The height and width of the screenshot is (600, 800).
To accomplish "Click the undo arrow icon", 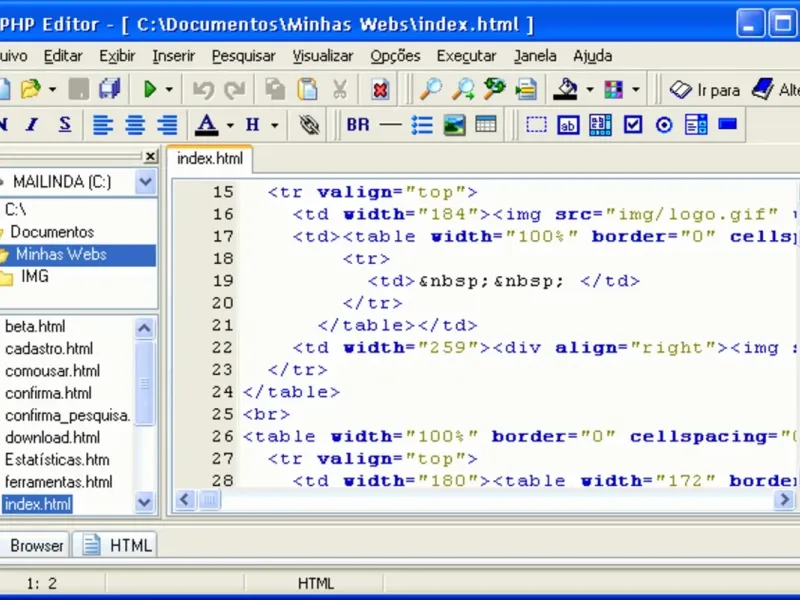I will click(204, 90).
